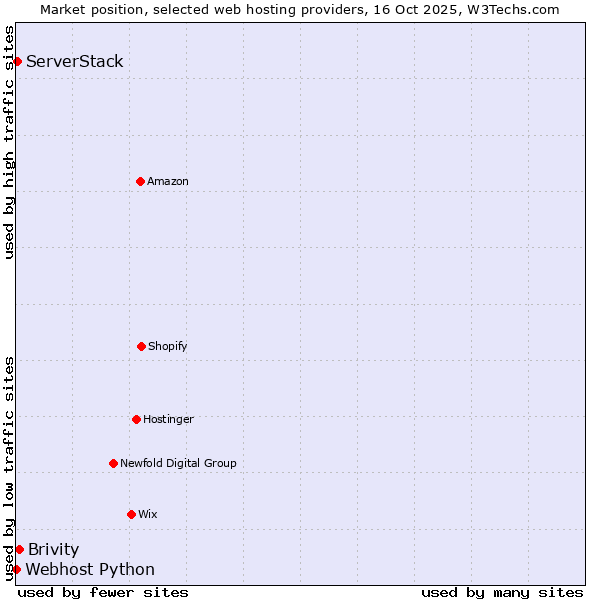Select the Hostinger text label

[x=168, y=419]
